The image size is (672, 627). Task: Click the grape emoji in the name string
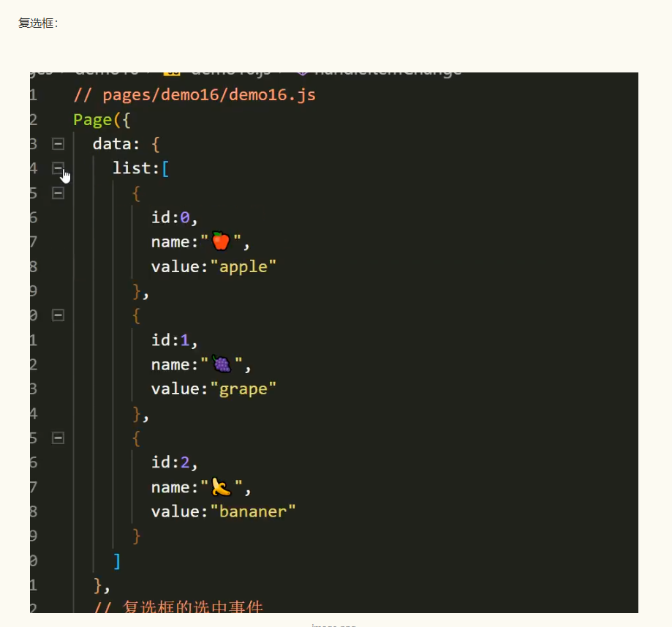click(222, 364)
